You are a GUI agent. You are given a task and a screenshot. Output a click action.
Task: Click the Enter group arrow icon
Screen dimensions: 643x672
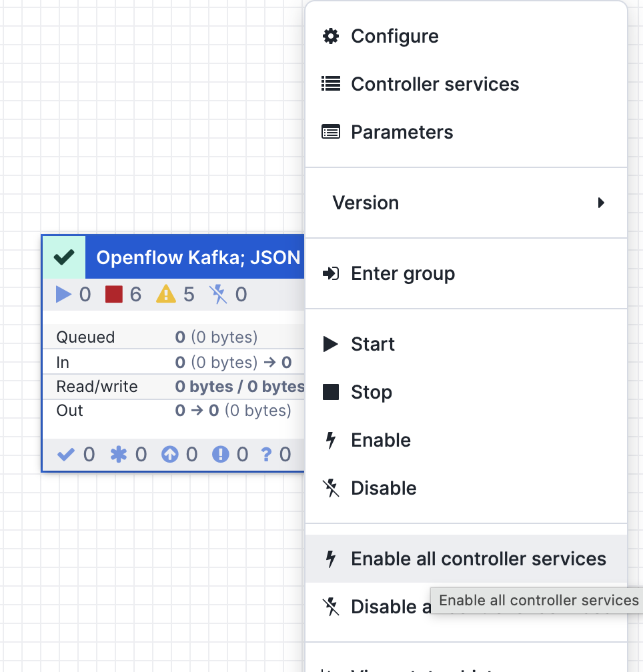tap(330, 273)
